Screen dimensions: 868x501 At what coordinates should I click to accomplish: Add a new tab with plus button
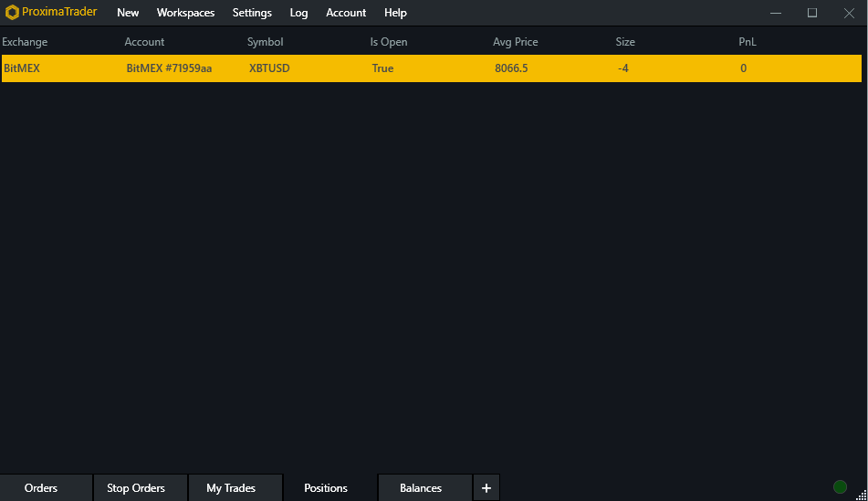(486, 487)
